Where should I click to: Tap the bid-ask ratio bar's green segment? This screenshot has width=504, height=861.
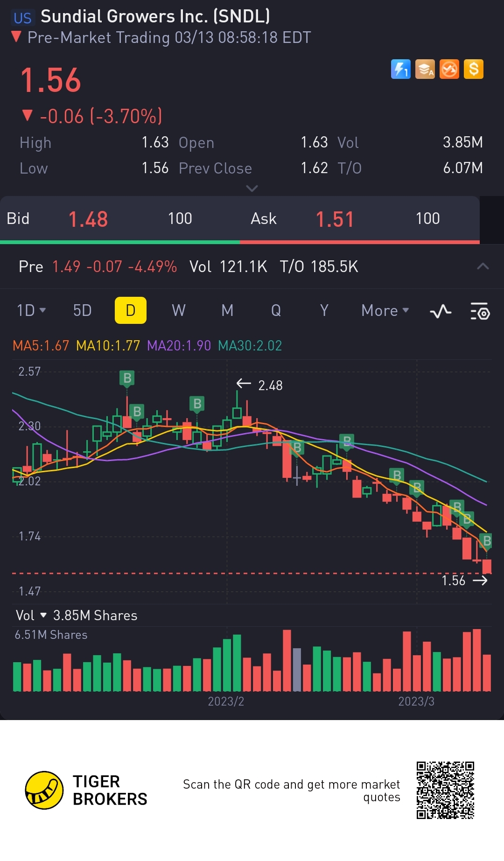coord(120,242)
